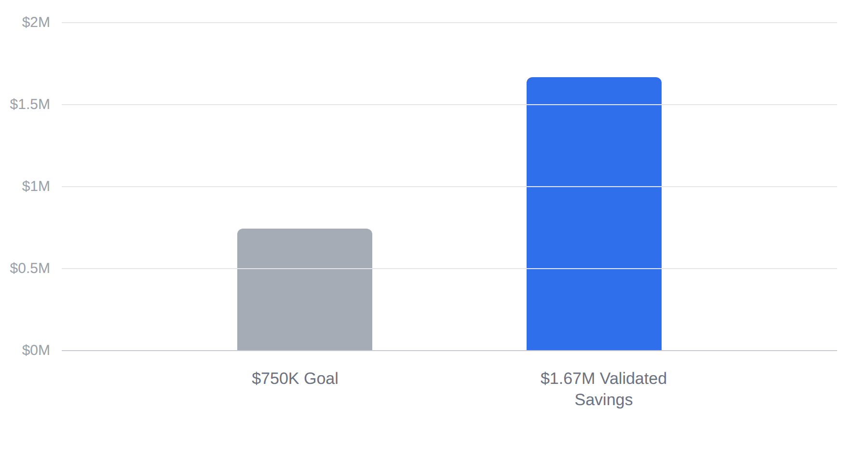The width and height of the screenshot is (868, 463).
Task: Click the $1.5M y-axis label
Action: [x=30, y=104]
